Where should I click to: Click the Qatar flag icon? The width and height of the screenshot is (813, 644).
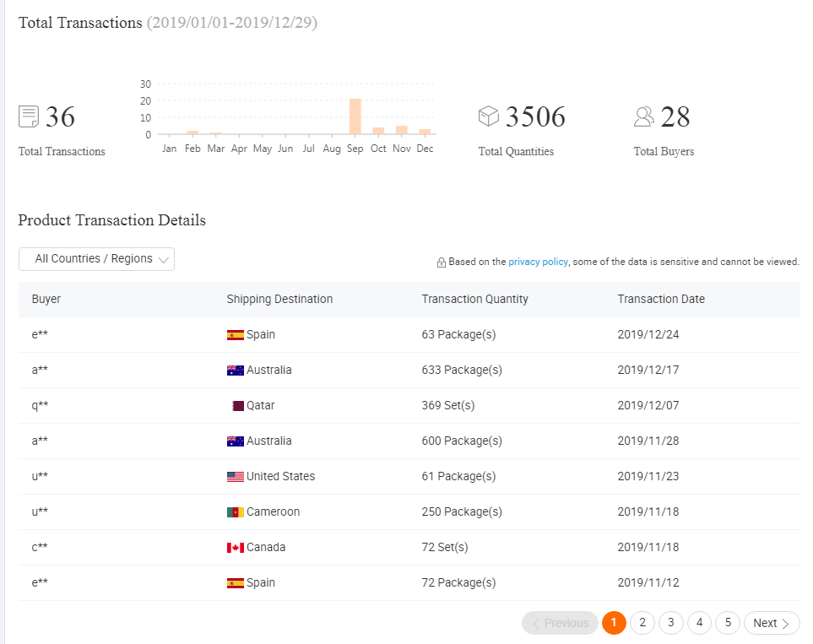(237, 406)
